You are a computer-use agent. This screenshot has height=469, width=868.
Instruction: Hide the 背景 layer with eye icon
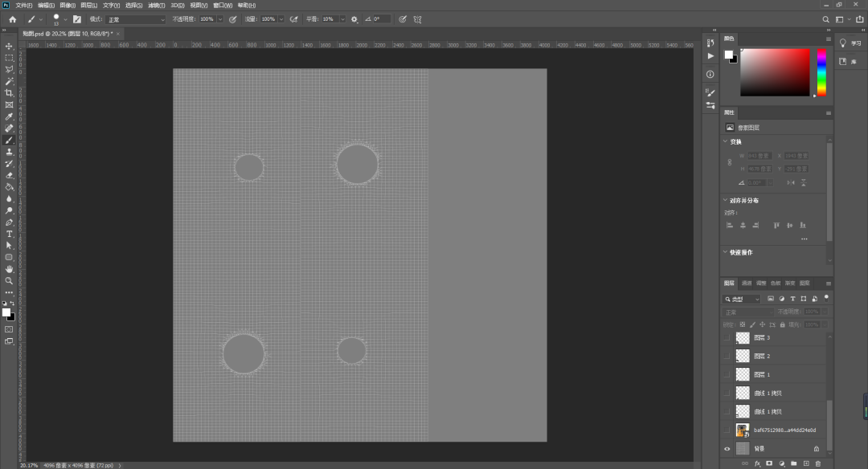[727, 449]
